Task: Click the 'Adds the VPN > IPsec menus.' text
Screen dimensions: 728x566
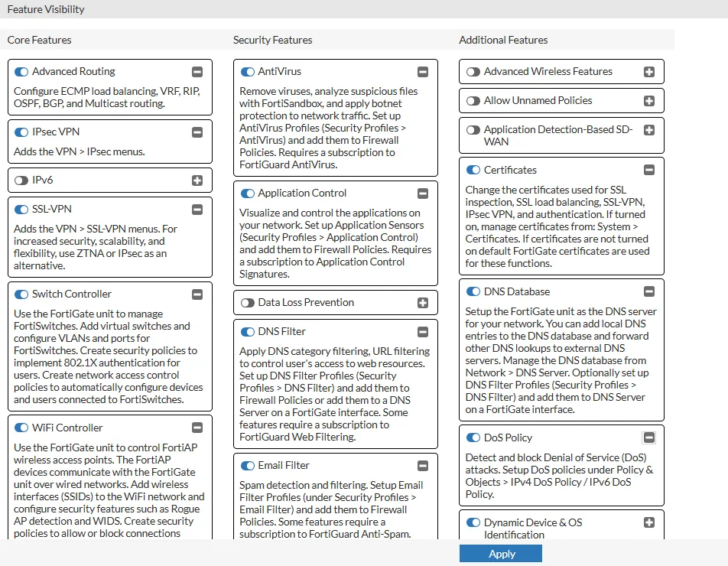Action: point(80,152)
